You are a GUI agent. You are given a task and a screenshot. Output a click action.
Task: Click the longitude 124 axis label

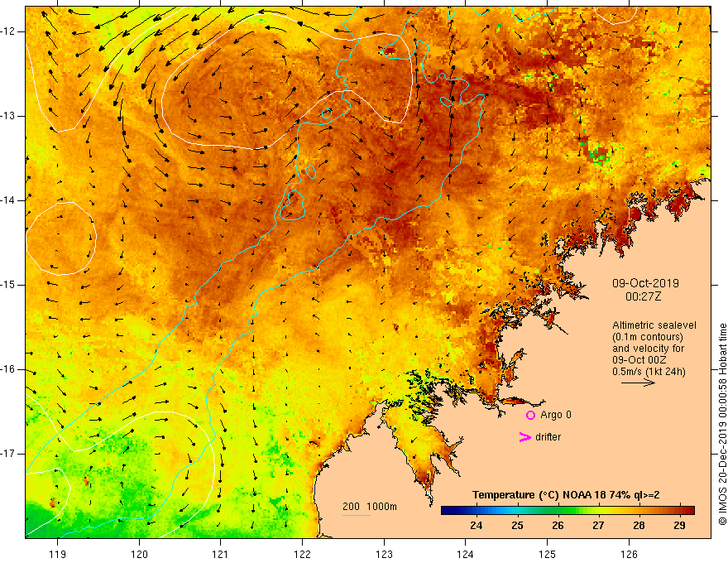tap(466, 554)
